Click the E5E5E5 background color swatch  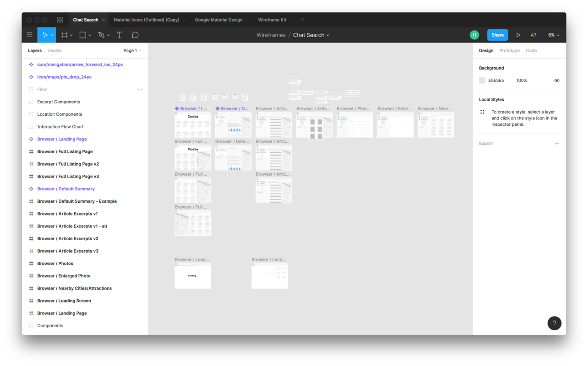482,80
